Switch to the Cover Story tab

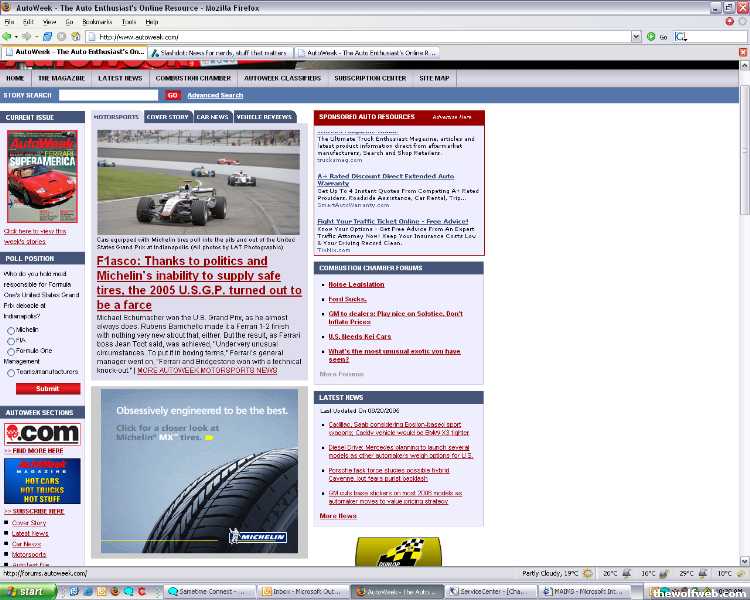(167, 117)
